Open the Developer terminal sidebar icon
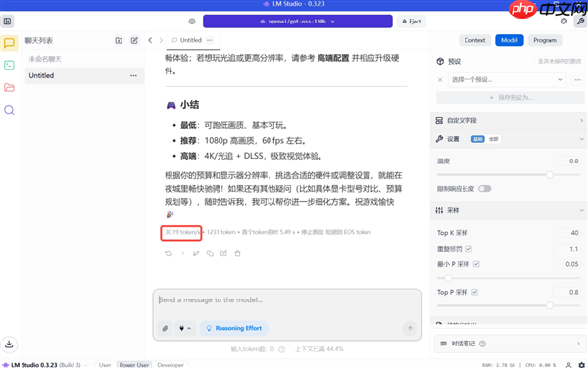 pyautogui.click(x=9, y=66)
